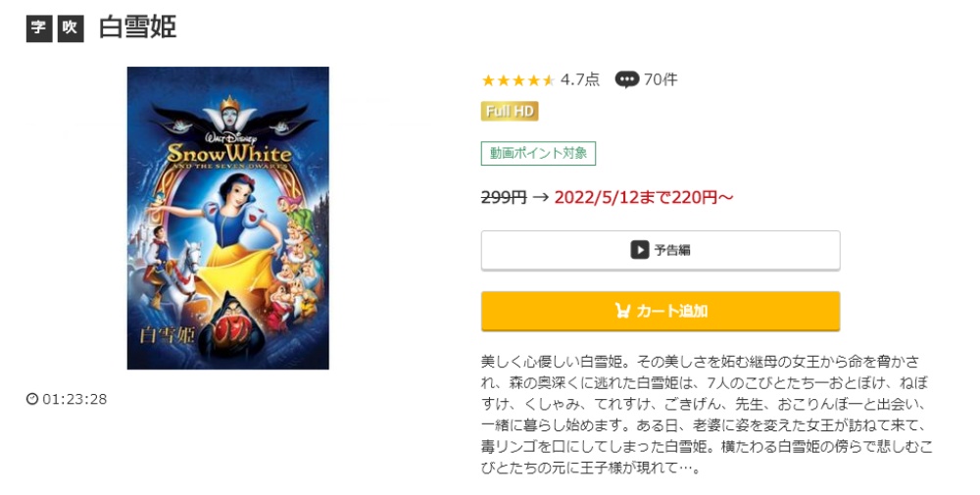Click the play icon in 予告編 button
The height and width of the screenshot is (495, 980).
click(x=639, y=250)
